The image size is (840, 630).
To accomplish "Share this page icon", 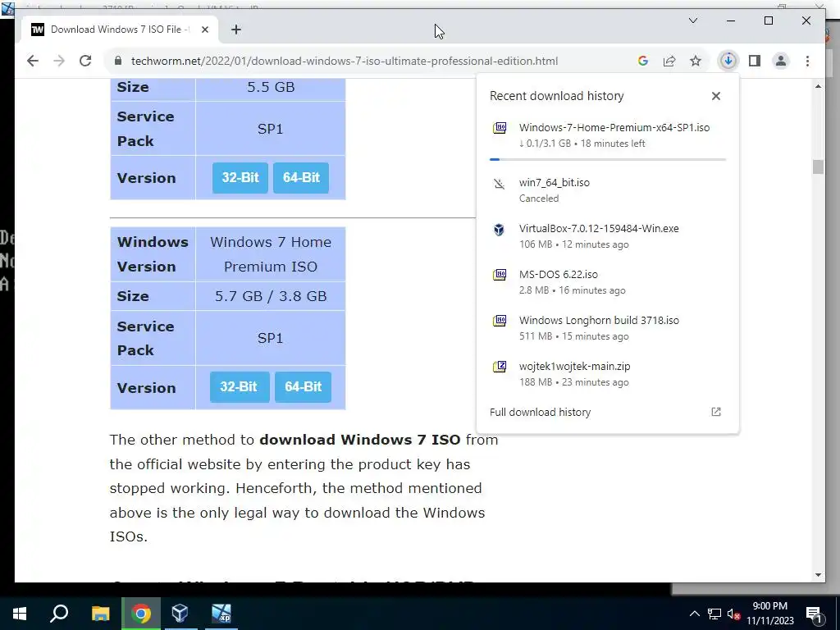I will pos(669,61).
